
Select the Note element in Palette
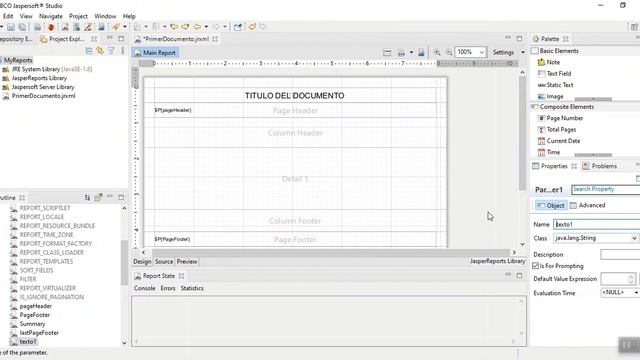pos(549,62)
